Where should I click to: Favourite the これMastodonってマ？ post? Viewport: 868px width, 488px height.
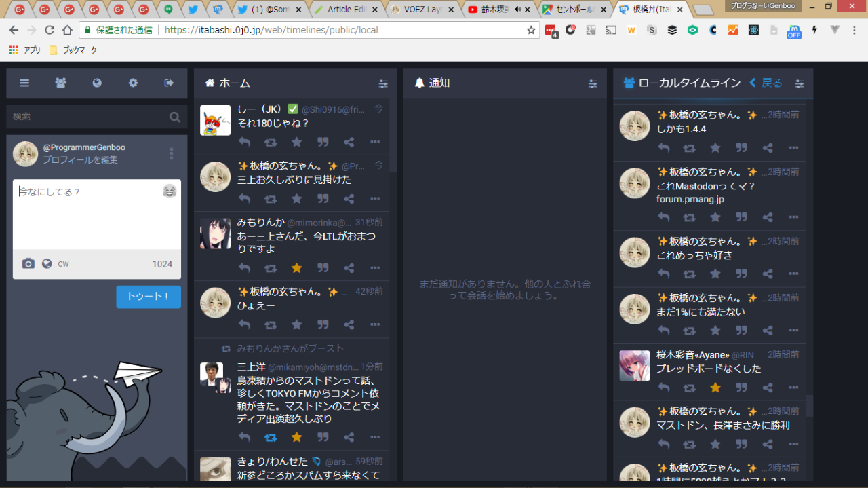click(715, 217)
